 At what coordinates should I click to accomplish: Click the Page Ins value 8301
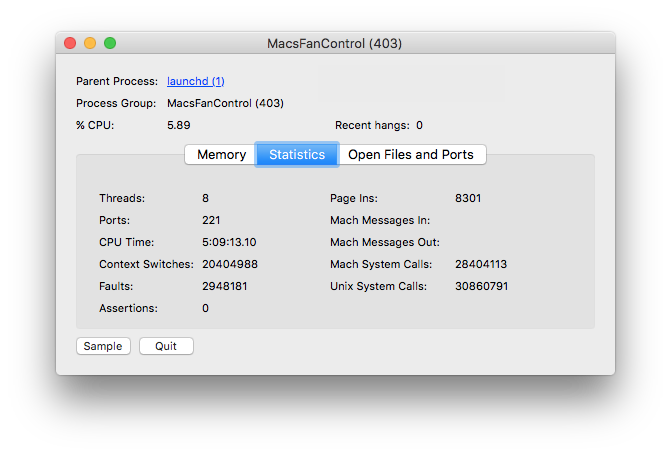(467, 198)
